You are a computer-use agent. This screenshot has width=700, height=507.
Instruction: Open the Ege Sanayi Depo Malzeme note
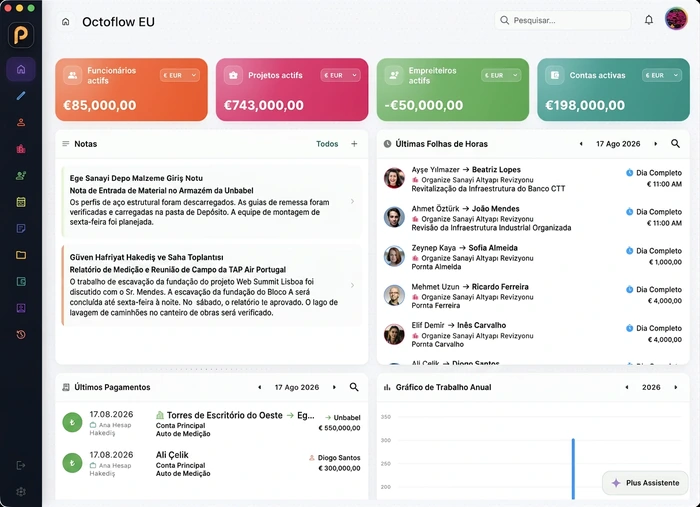(x=212, y=201)
